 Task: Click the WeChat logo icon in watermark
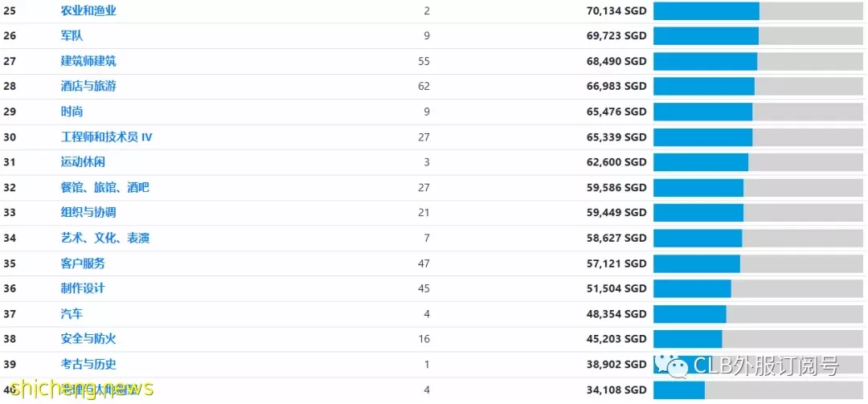(x=671, y=366)
